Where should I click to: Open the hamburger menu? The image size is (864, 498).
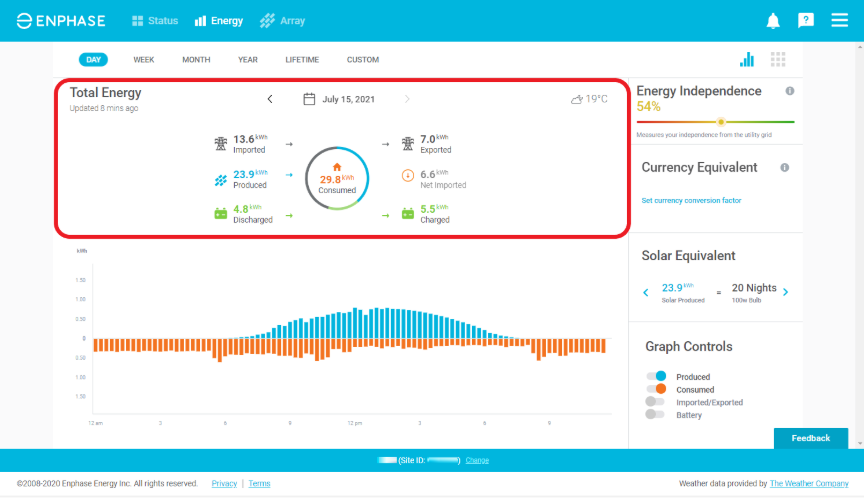[x=839, y=20]
